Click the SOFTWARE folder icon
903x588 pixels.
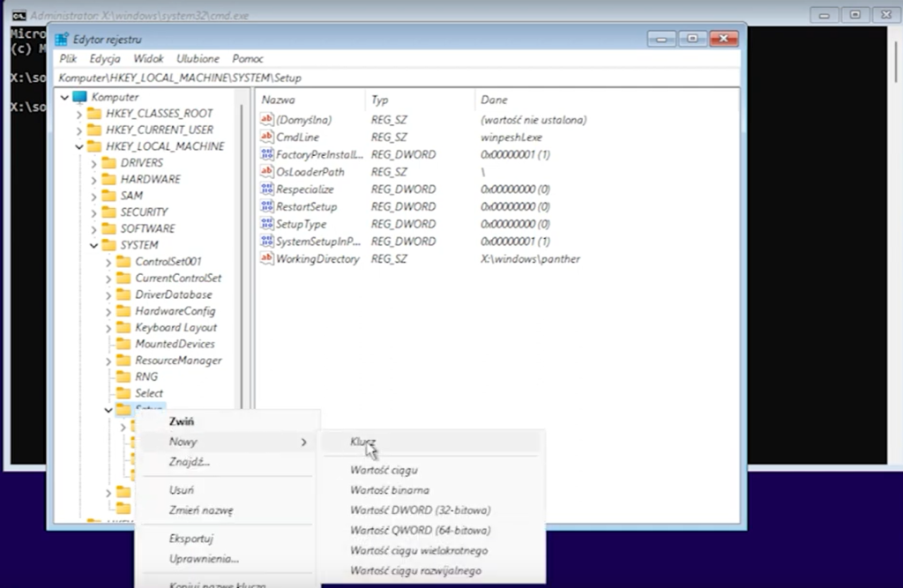click(108, 228)
